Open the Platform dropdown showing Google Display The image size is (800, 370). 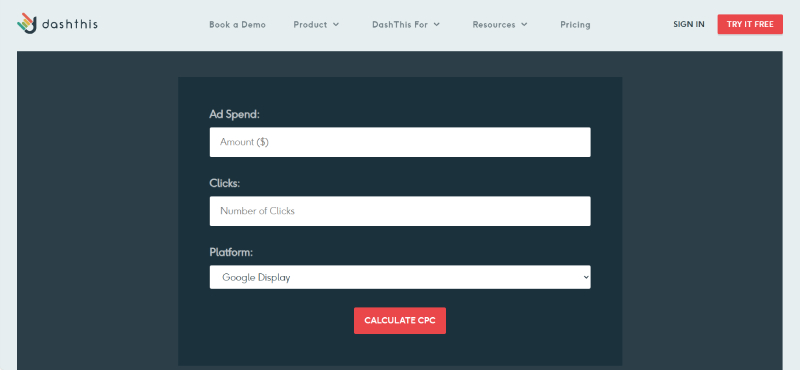[x=400, y=277]
